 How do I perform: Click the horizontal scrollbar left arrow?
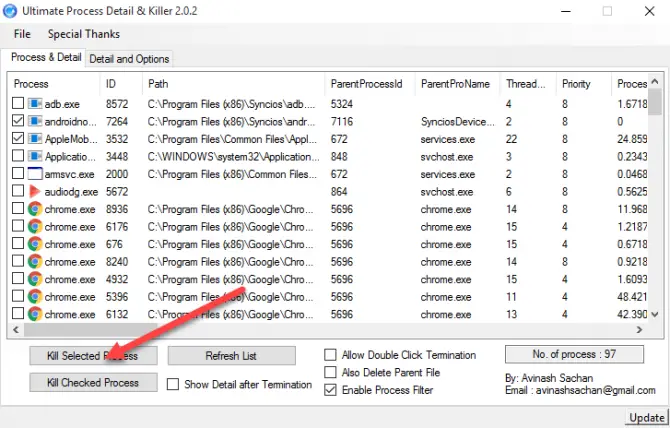tap(16, 330)
